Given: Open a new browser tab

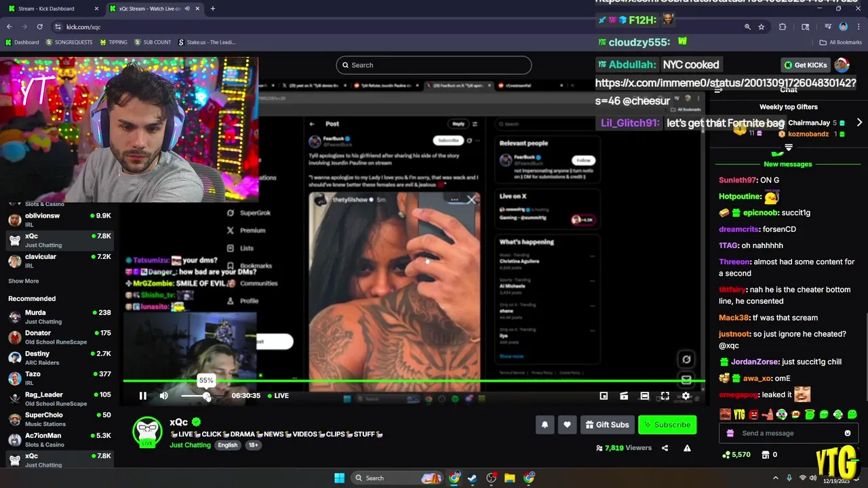Looking at the screenshot, I should tap(213, 9).
